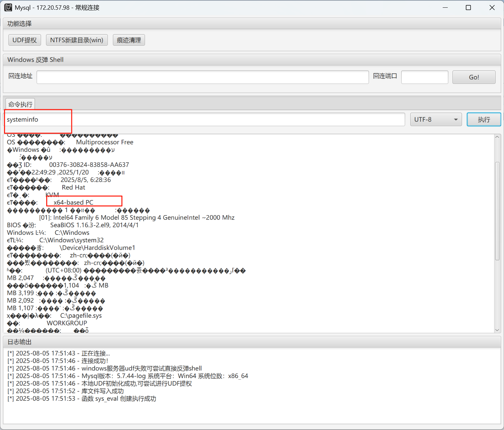The image size is (504, 430).
Task: Maximize the Mysql window
Action: click(469, 7)
